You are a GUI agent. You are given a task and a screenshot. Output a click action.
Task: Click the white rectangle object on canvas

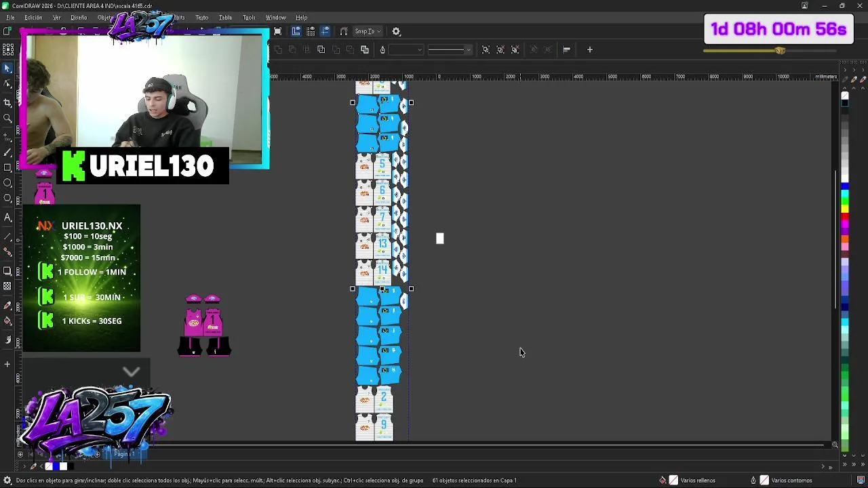click(439, 238)
